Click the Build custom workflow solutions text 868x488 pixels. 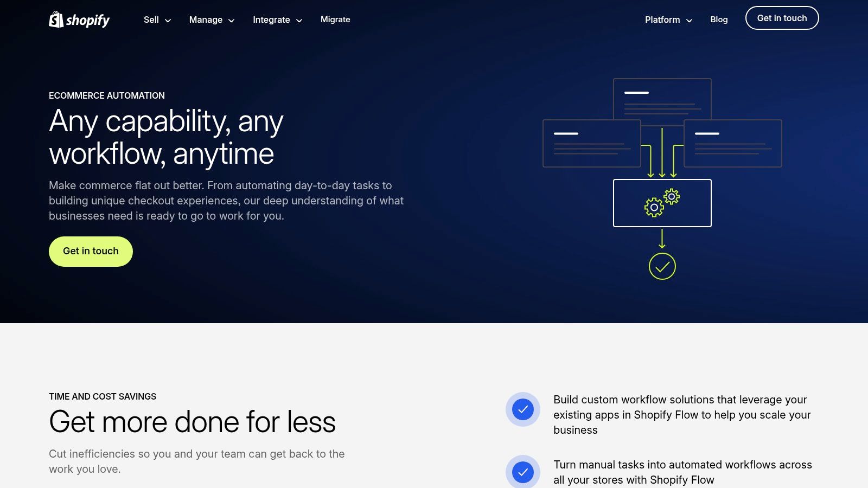click(x=682, y=415)
